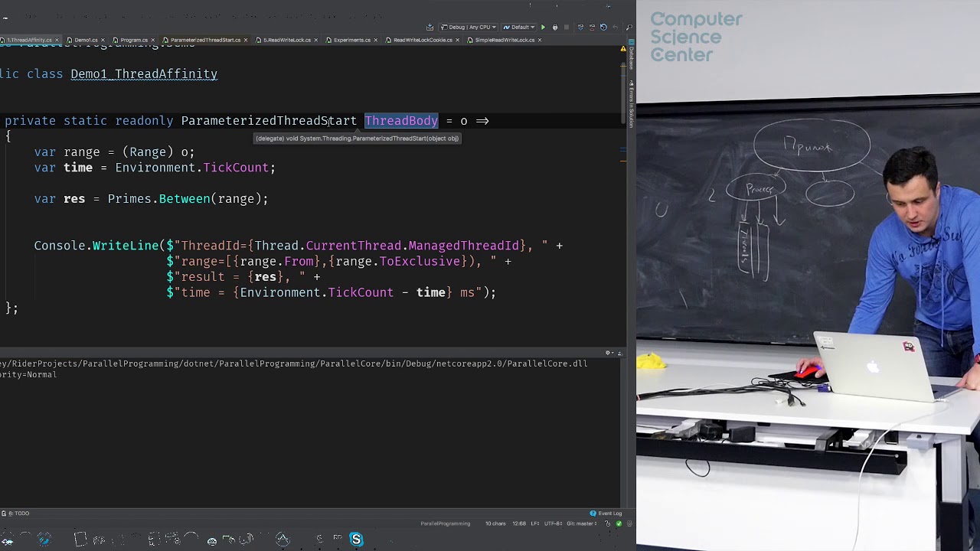980x551 pixels.
Task: Open the 6: TODO tool window
Action: (x=15, y=513)
